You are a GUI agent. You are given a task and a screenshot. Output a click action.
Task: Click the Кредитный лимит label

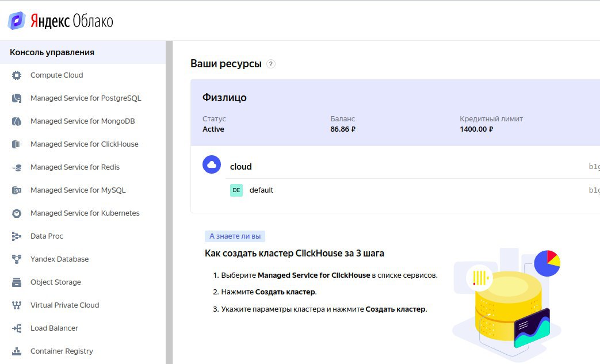[491, 119]
